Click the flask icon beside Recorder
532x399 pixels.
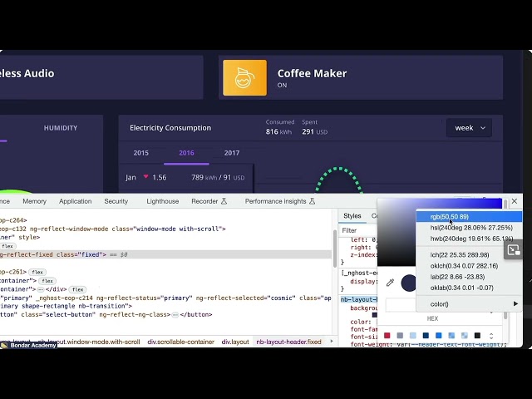(224, 201)
